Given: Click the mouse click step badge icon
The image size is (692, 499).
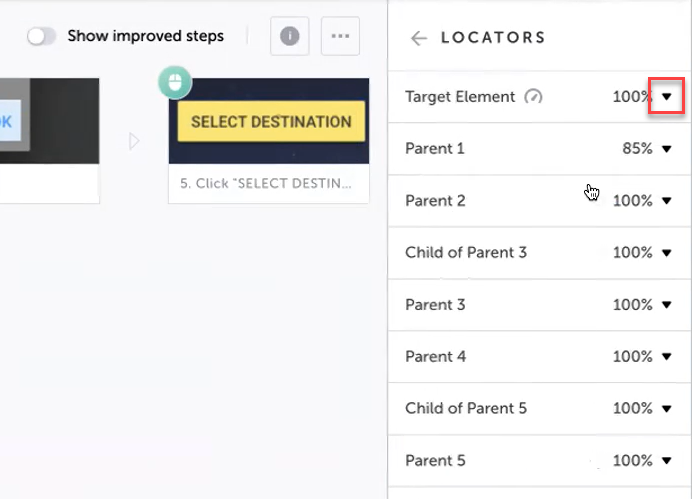Looking at the screenshot, I should coord(175,82).
